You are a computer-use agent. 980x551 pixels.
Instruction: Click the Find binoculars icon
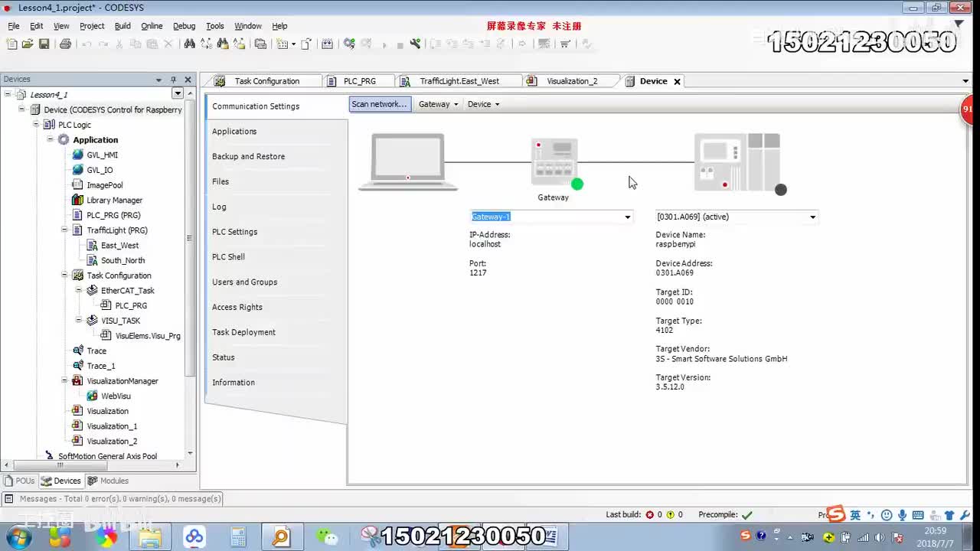(189, 44)
